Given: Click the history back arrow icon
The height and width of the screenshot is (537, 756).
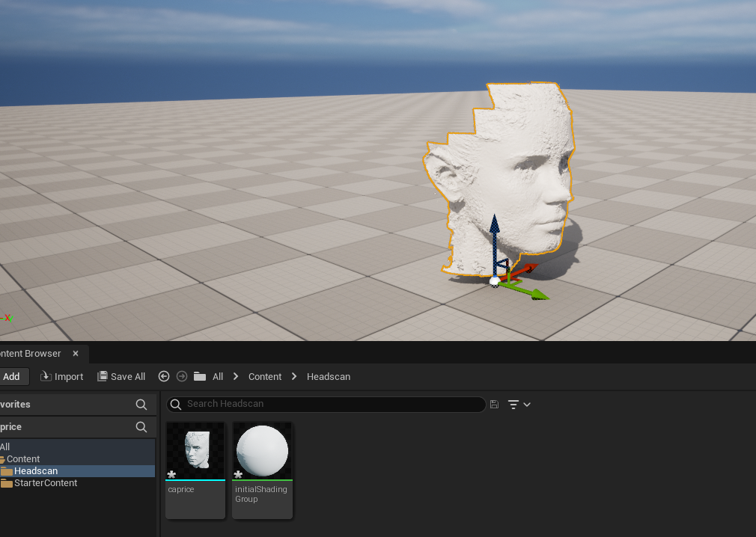Looking at the screenshot, I should click(x=164, y=376).
